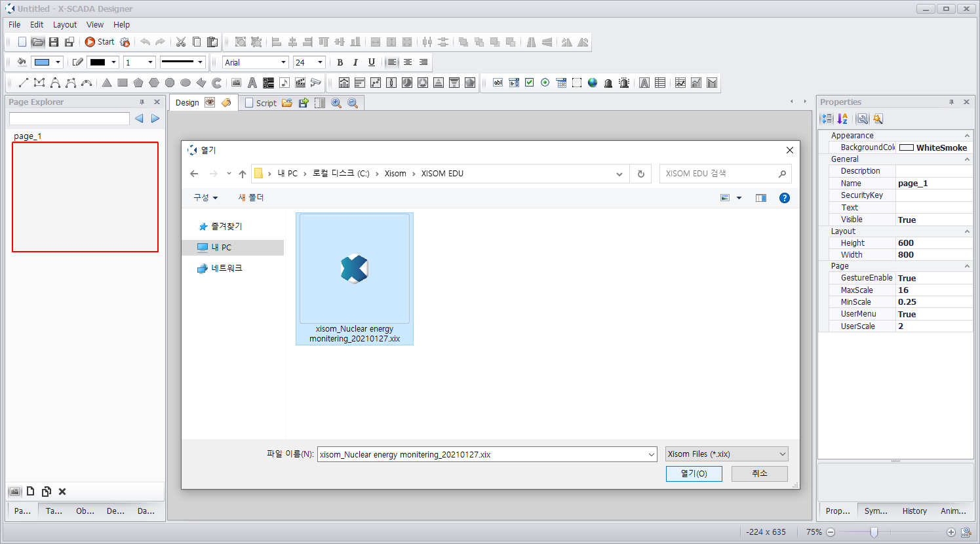980x544 pixels.
Task: Pin the Page Explorer panel
Action: (x=142, y=102)
